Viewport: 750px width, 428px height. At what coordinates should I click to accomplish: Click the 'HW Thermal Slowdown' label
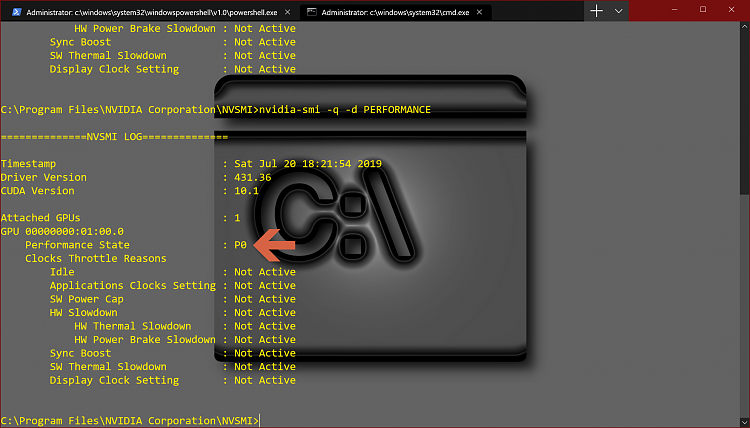133,326
